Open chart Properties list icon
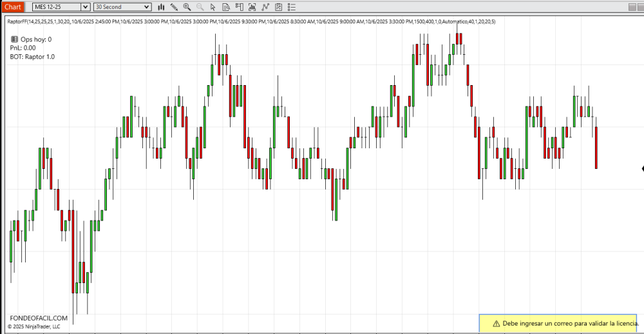The height and width of the screenshot is (334, 644). click(291, 7)
